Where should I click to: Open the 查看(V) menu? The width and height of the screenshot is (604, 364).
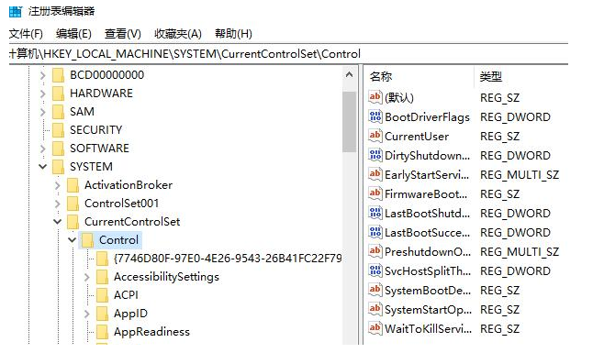(123, 34)
